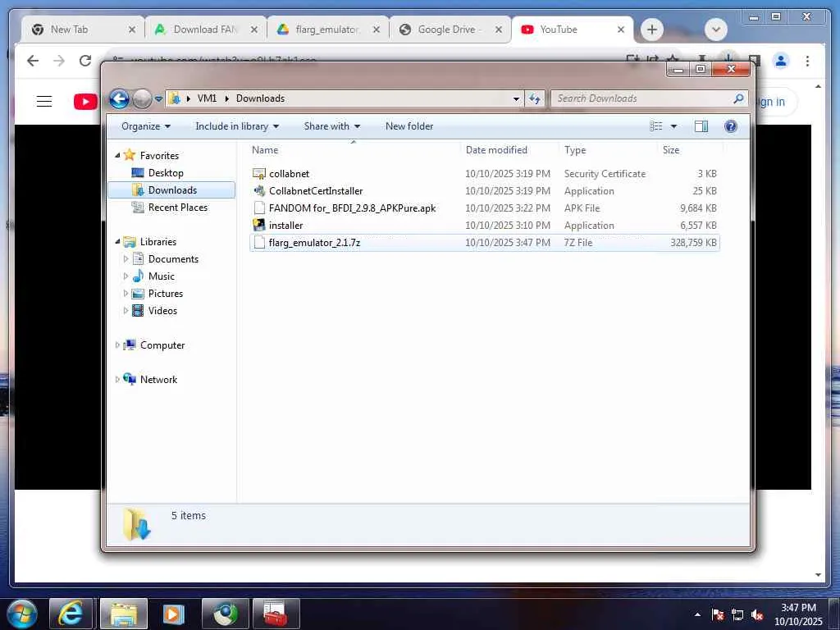
Task: Select the Videos library
Action: point(162,311)
